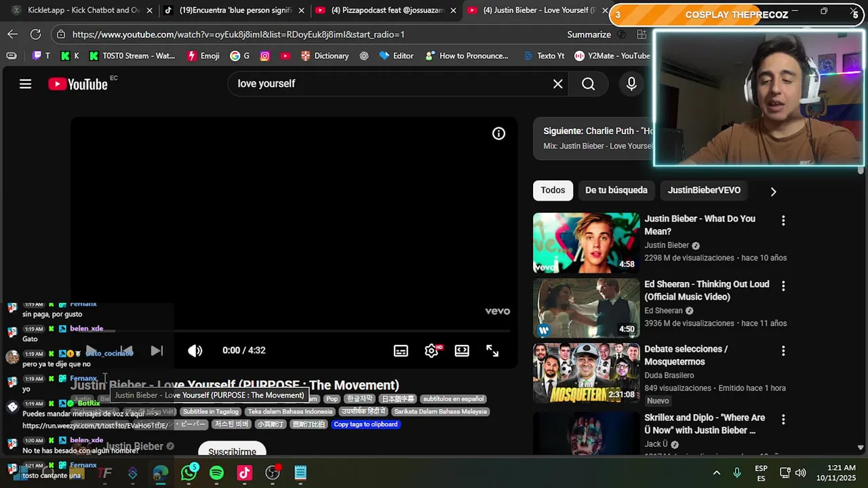Click the 'Pop' tag chip

coord(332,399)
